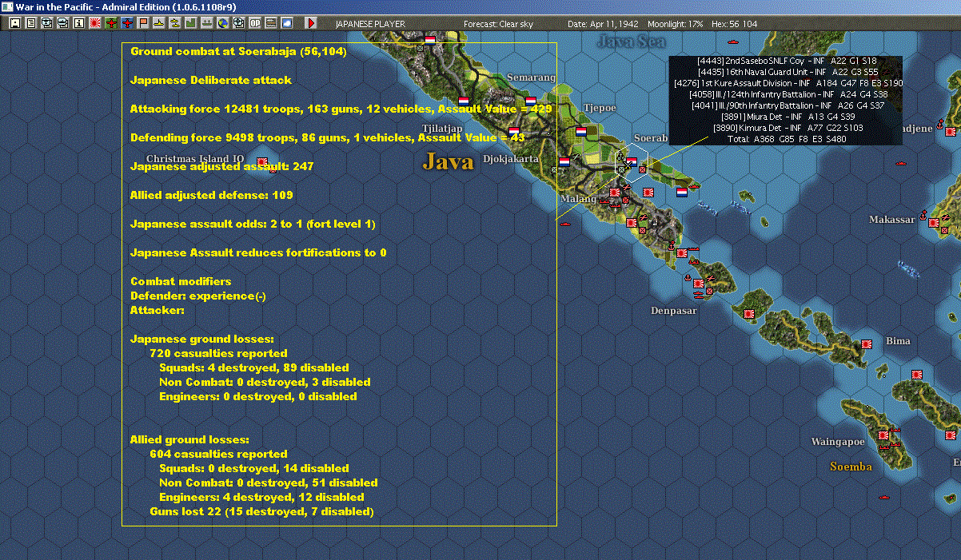Click the save game disk icon
Image resolution: width=961 pixels, height=560 pixels.
(x=15, y=23)
